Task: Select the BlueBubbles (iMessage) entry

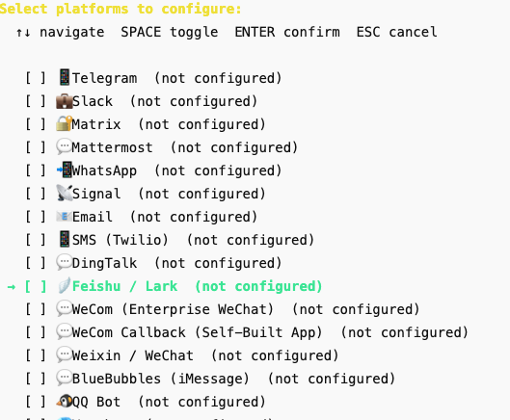Action: [210, 379]
